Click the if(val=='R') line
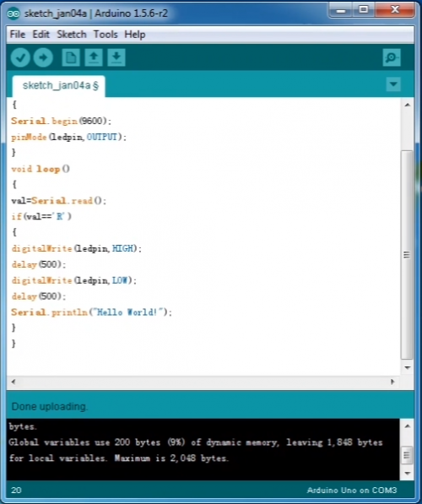The height and width of the screenshot is (504, 422). coord(41,216)
